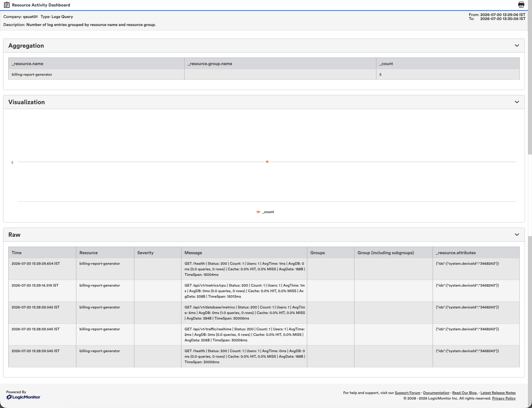This screenshot has height=408, width=532.
Task: Click the _count legend label text
Action: click(268, 212)
